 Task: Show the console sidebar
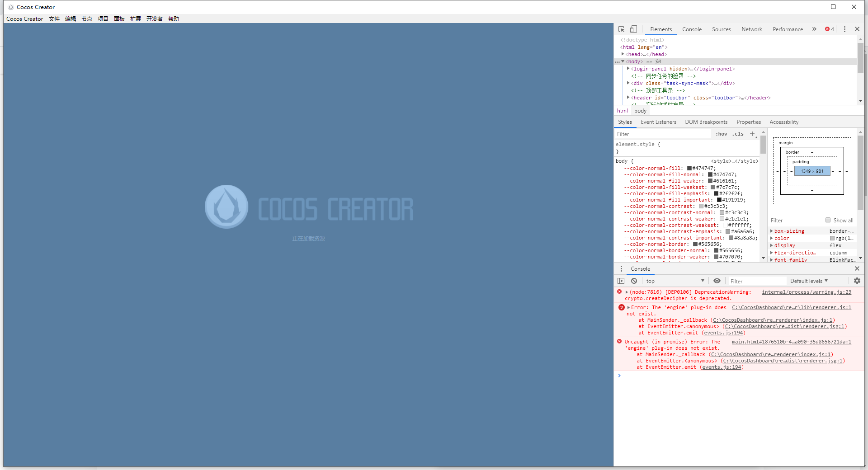621,281
